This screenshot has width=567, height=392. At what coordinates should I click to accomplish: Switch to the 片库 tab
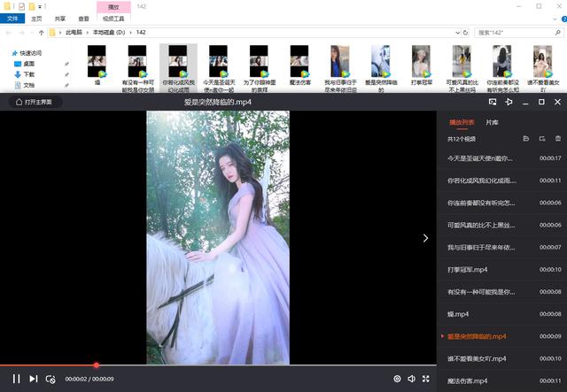point(493,122)
